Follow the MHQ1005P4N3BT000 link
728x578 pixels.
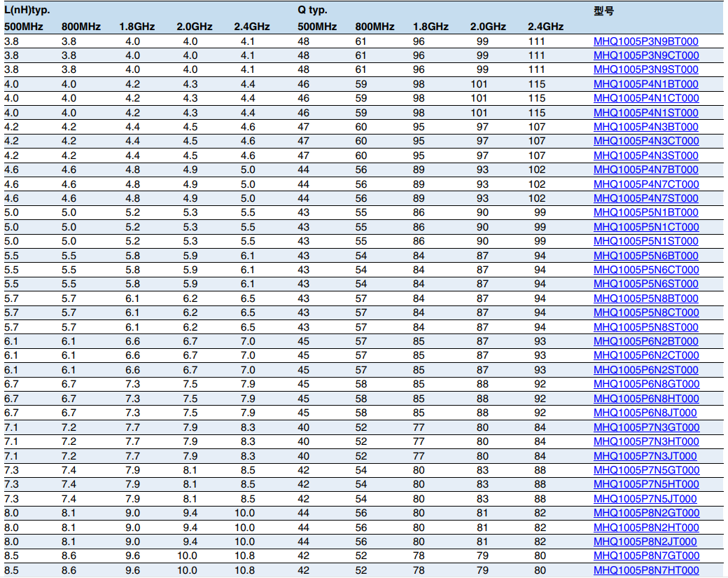646,127
